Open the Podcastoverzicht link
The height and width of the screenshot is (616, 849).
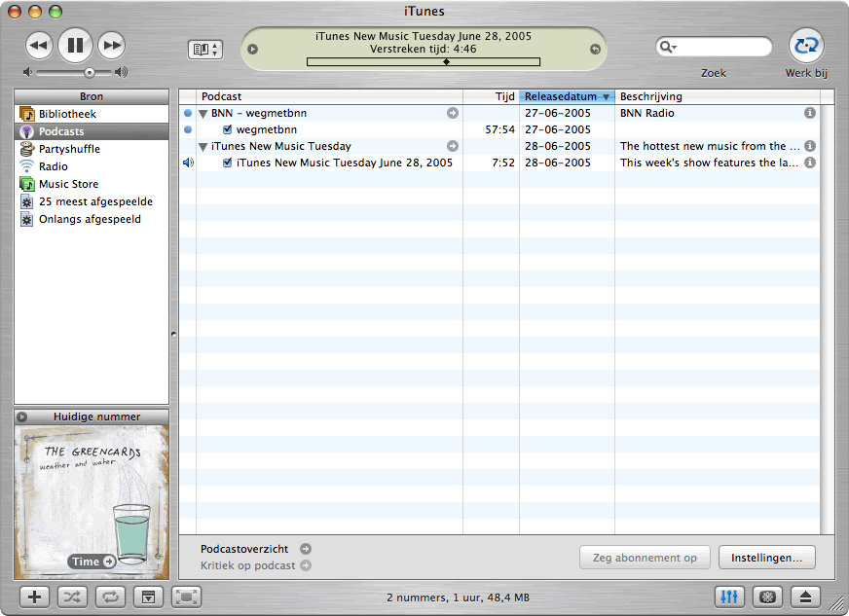click(x=255, y=549)
